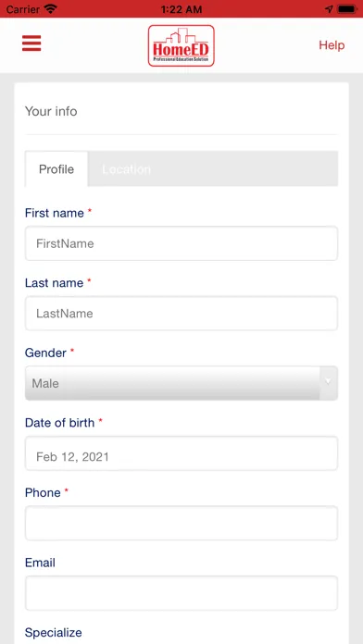Click the Wi-Fi status icon
The image size is (363, 644).
click(x=51, y=8)
